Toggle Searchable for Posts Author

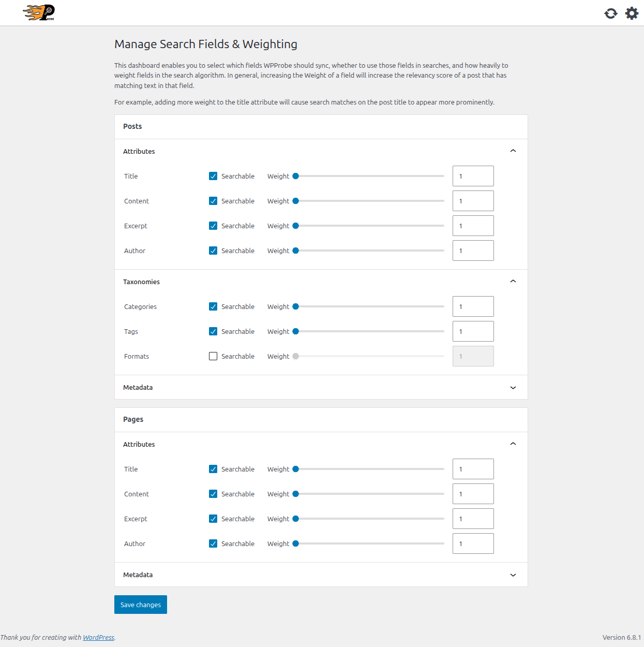pyautogui.click(x=213, y=251)
